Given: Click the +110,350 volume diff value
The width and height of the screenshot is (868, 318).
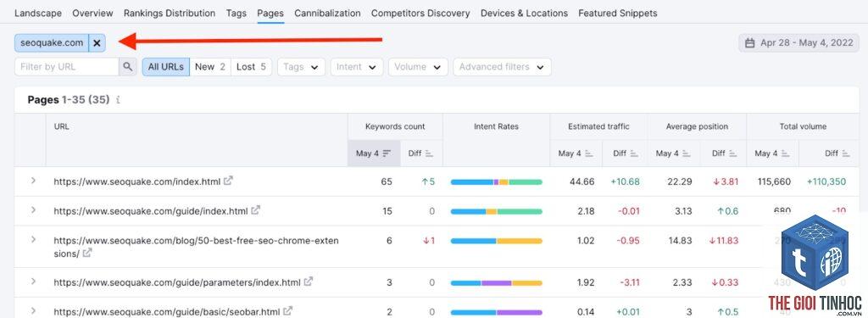Looking at the screenshot, I should click(826, 181).
